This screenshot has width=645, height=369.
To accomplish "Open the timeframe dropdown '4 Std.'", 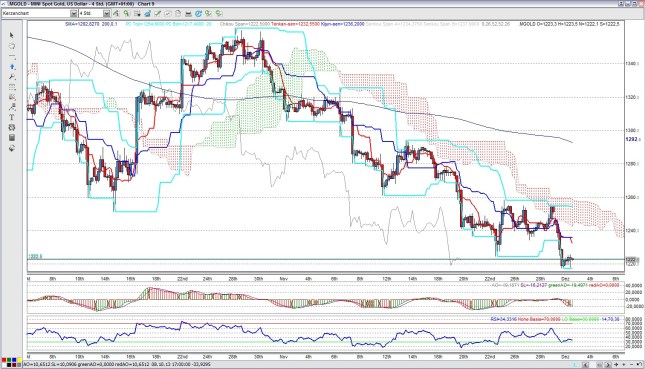I will (94, 14).
